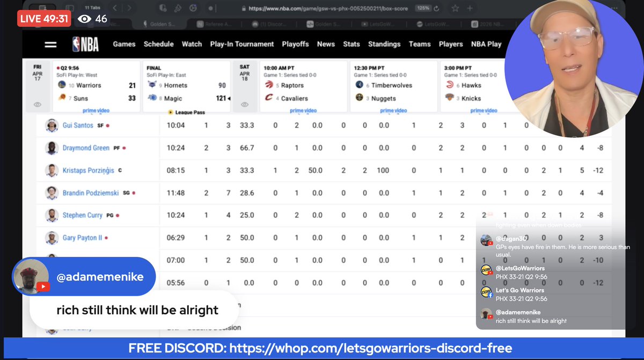The image size is (644, 360).
Task: Click Stephen Curry headshot
Action: [52, 215]
